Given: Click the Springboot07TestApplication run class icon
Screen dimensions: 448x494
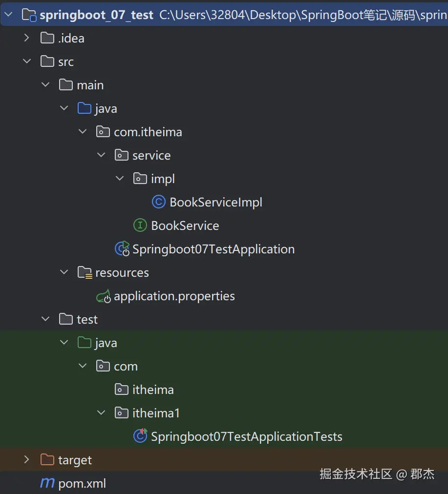Looking at the screenshot, I should [x=122, y=249].
